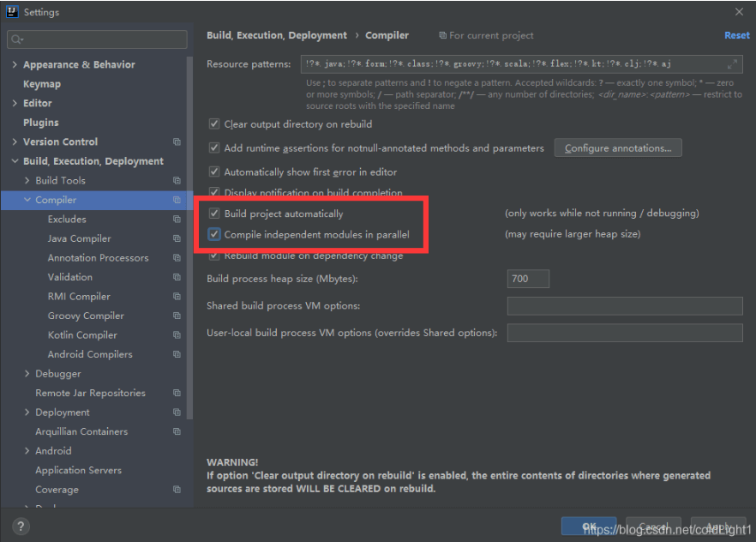This screenshot has height=542, width=756.
Task: Click the Build process heap size field
Action: (528, 279)
